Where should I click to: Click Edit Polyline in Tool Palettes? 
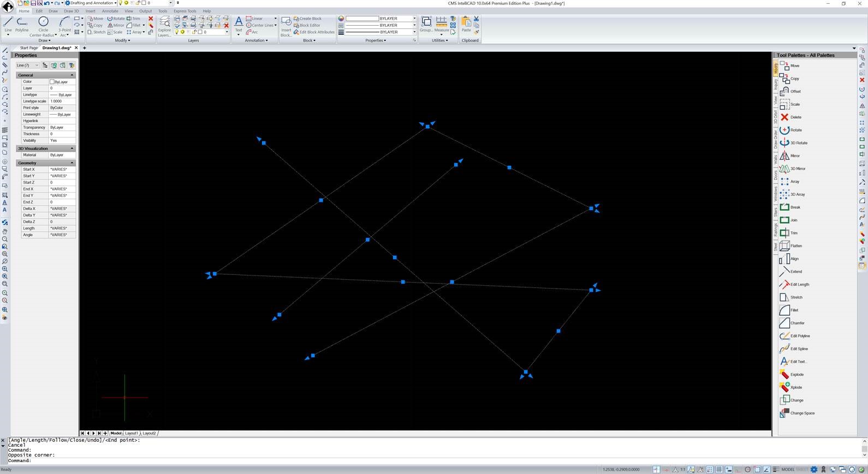(x=794, y=336)
